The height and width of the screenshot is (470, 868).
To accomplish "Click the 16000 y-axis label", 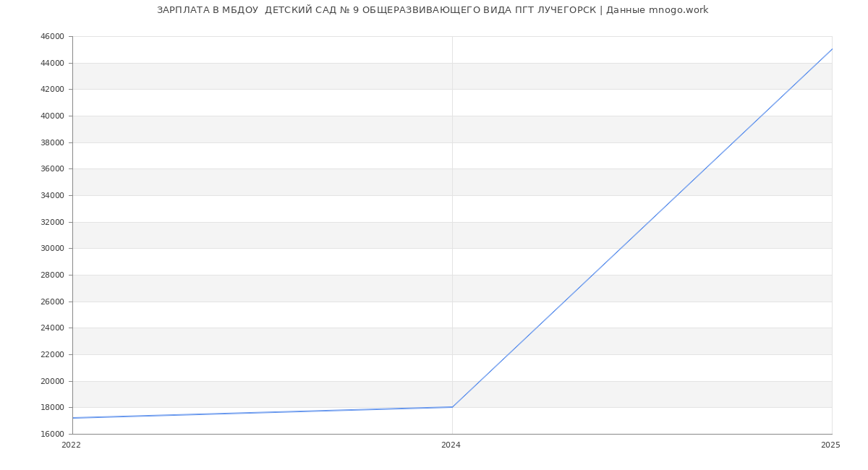I will [x=52, y=434].
